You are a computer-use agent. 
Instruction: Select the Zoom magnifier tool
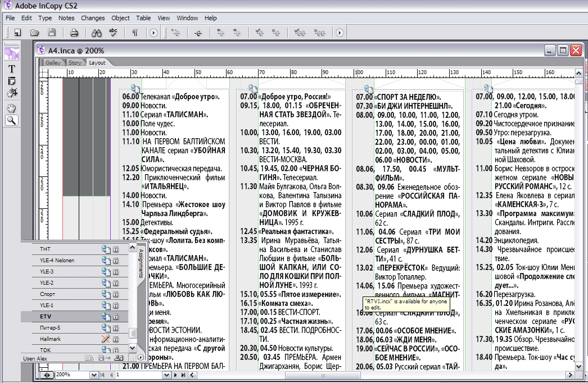point(12,121)
